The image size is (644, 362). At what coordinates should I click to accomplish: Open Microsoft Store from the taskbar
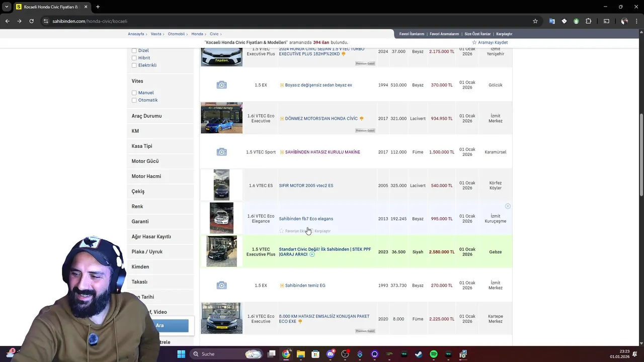315,354
